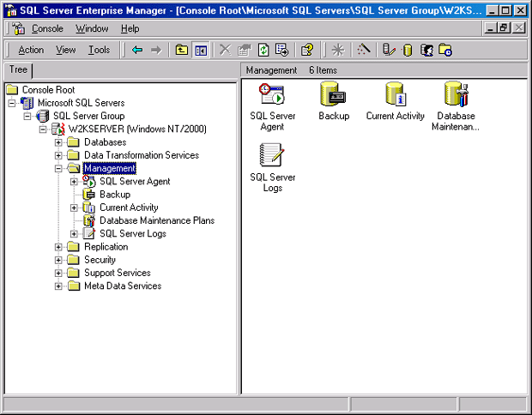Click the Run a Wizard wand icon
Screen dimensions: 532x415
pyautogui.click(x=364, y=50)
